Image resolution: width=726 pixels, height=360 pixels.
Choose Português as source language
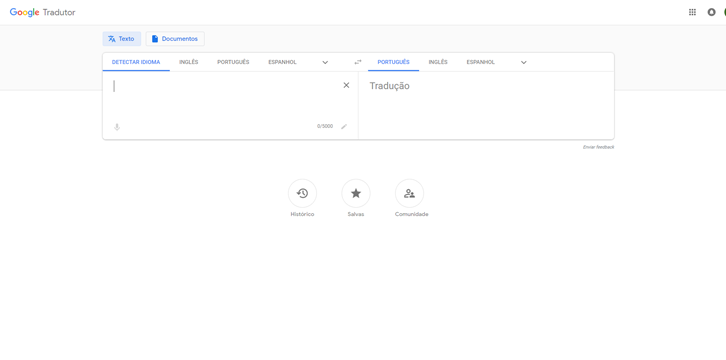click(x=233, y=62)
